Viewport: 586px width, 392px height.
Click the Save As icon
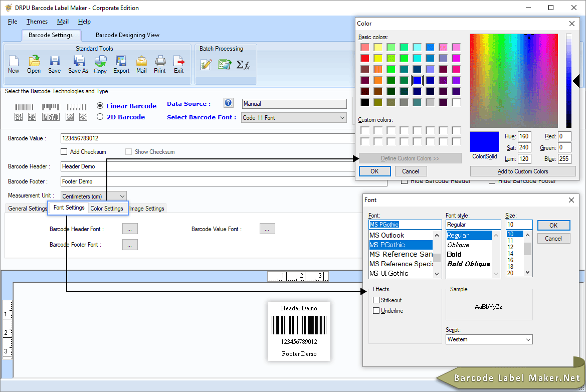(78, 64)
